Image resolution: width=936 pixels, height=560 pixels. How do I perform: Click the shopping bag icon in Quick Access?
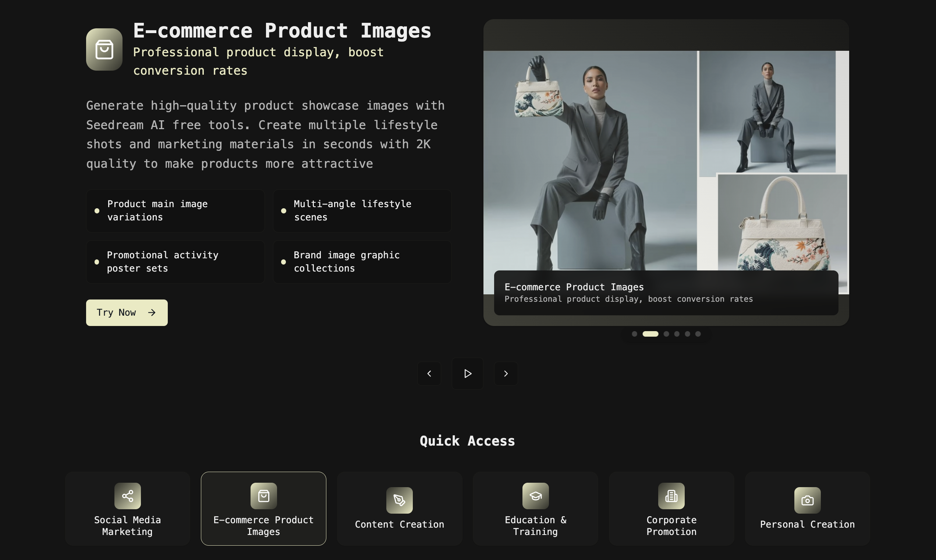[264, 496]
